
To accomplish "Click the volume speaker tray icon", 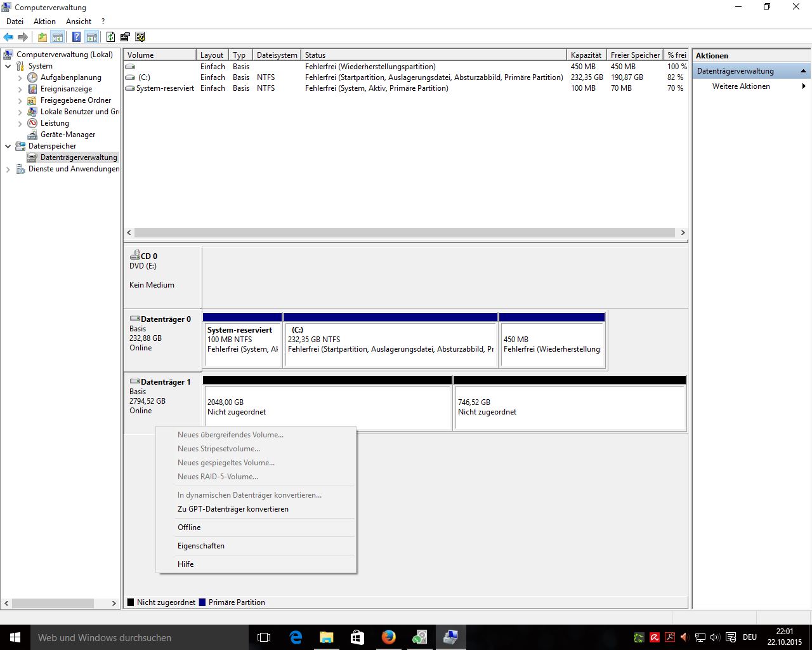I will click(x=715, y=637).
